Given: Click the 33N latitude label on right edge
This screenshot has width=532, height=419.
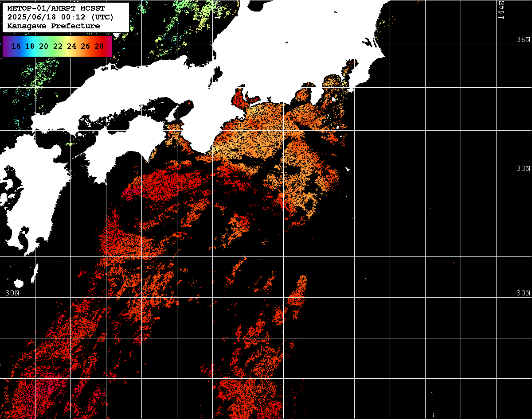Looking at the screenshot, I should (x=523, y=169).
